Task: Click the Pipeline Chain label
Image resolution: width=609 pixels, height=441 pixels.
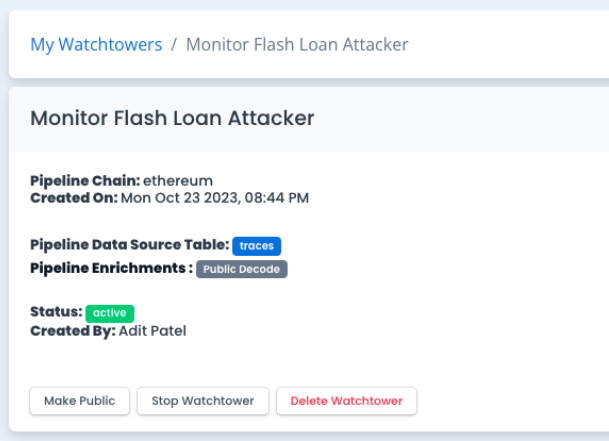Action: (x=85, y=181)
